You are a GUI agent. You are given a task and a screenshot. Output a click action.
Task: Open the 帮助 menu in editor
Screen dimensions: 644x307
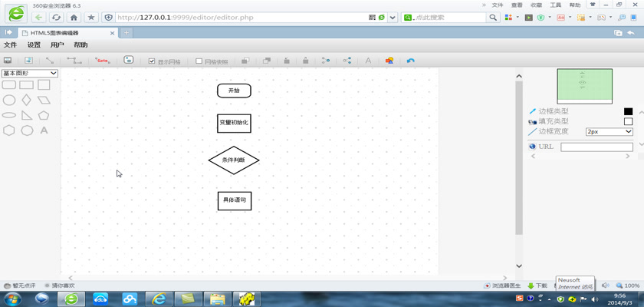[80, 45]
